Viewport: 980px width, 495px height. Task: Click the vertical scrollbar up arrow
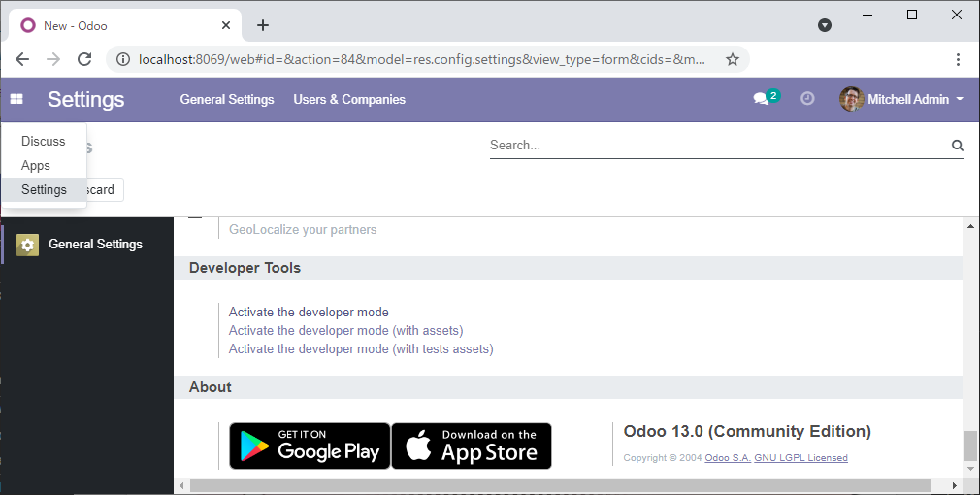pos(970,226)
